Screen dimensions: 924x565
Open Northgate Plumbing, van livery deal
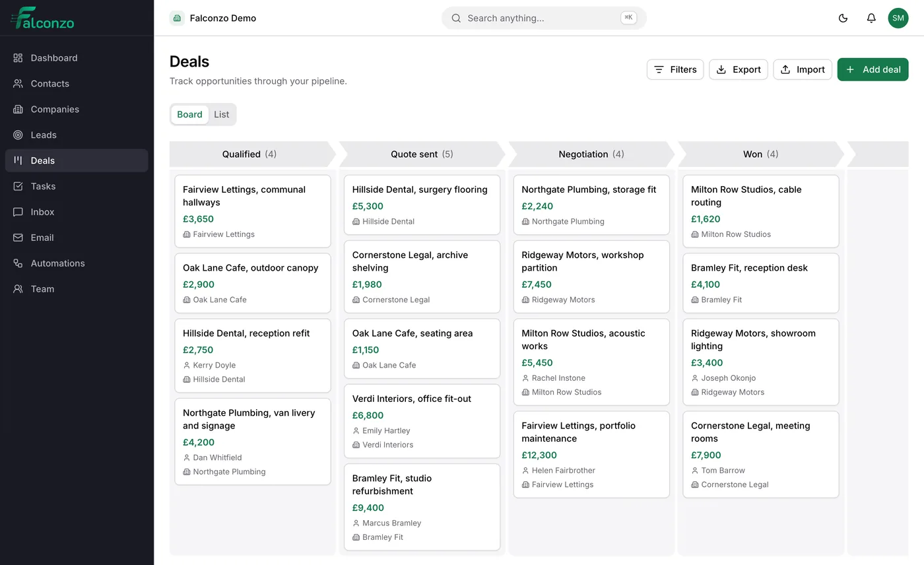pyautogui.click(x=253, y=442)
